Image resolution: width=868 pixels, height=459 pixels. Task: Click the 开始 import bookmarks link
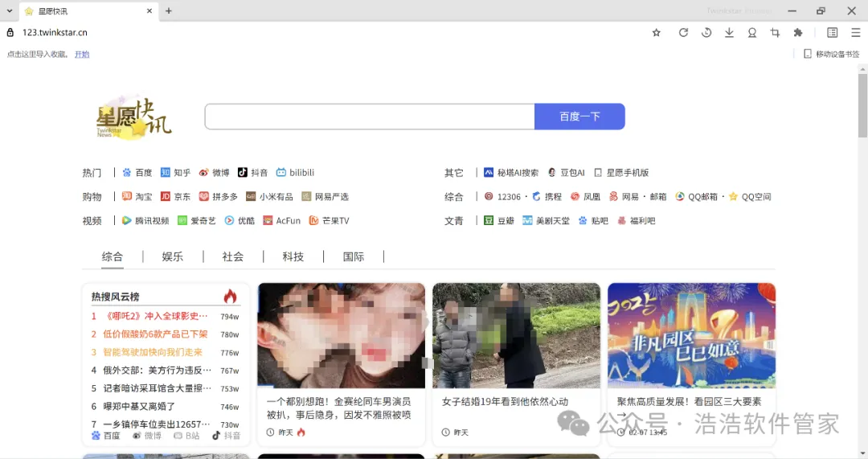pos(82,55)
